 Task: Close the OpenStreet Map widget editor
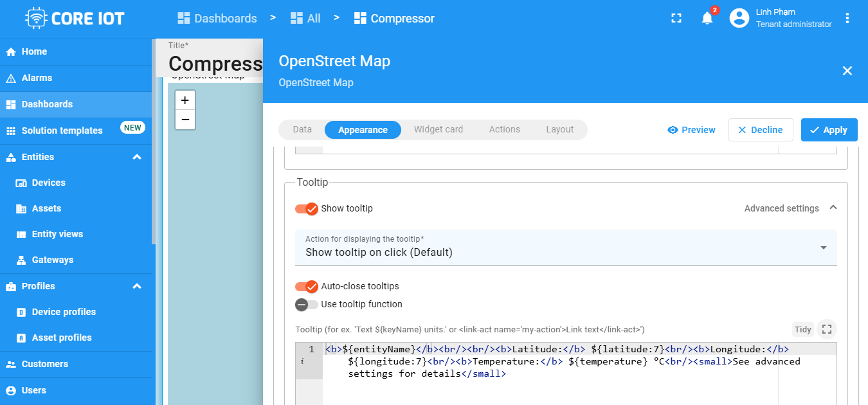pos(847,71)
